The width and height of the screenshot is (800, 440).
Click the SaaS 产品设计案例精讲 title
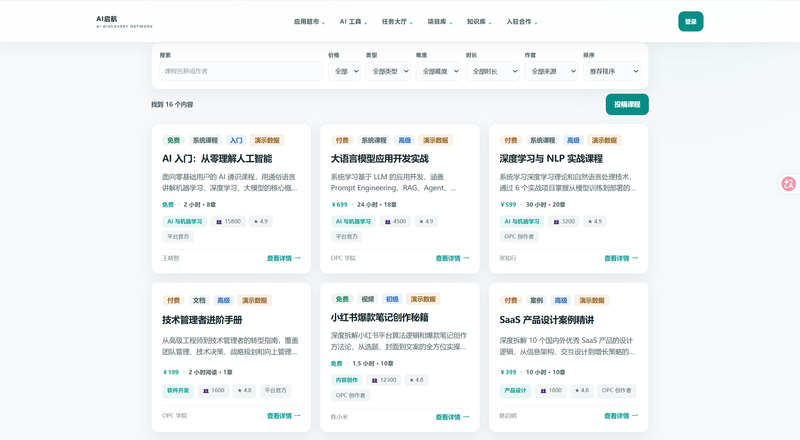pyautogui.click(x=547, y=320)
